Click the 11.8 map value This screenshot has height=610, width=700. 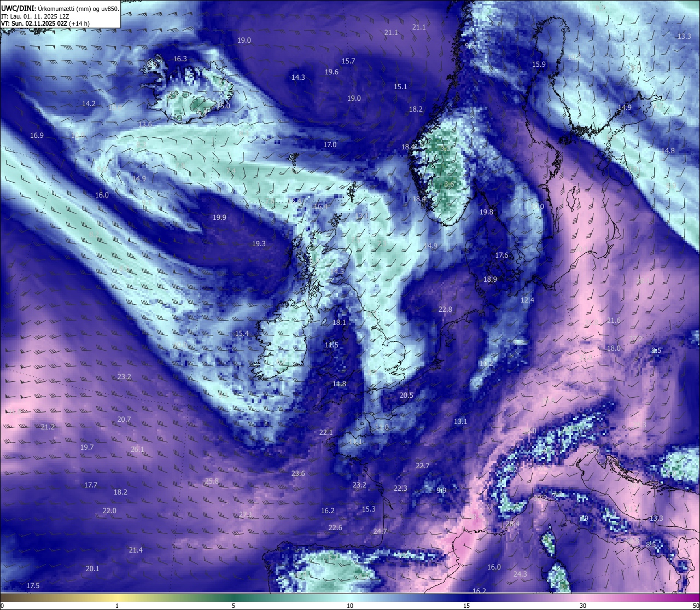[x=339, y=384]
